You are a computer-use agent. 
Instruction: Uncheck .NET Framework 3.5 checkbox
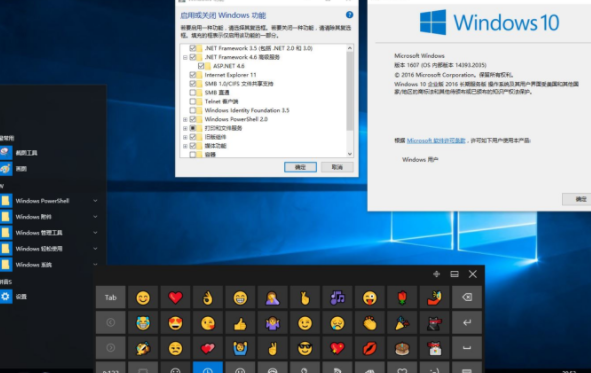pyautogui.click(x=193, y=48)
